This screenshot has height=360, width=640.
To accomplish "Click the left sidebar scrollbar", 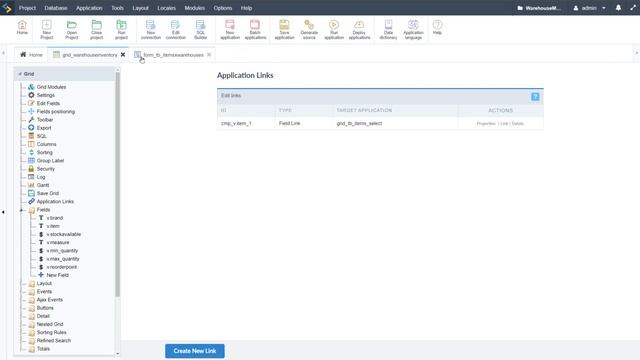I will click(118, 184).
